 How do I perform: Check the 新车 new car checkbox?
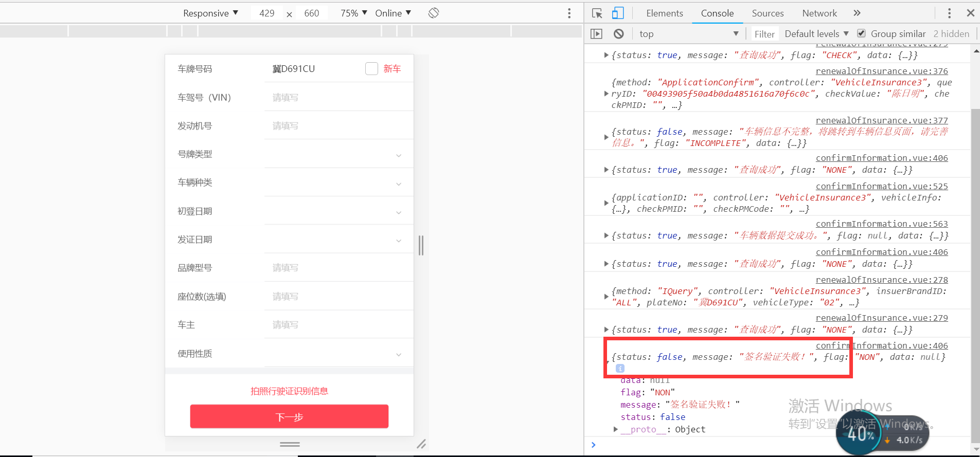click(x=371, y=68)
